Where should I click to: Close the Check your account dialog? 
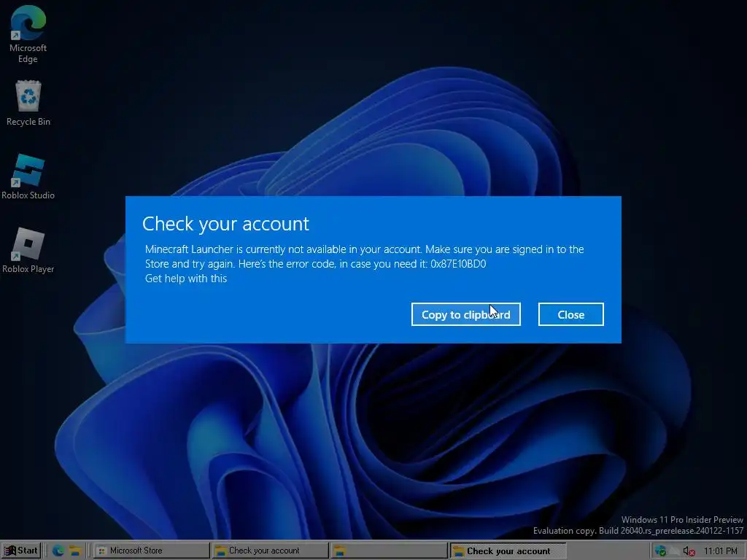point(570,314)
